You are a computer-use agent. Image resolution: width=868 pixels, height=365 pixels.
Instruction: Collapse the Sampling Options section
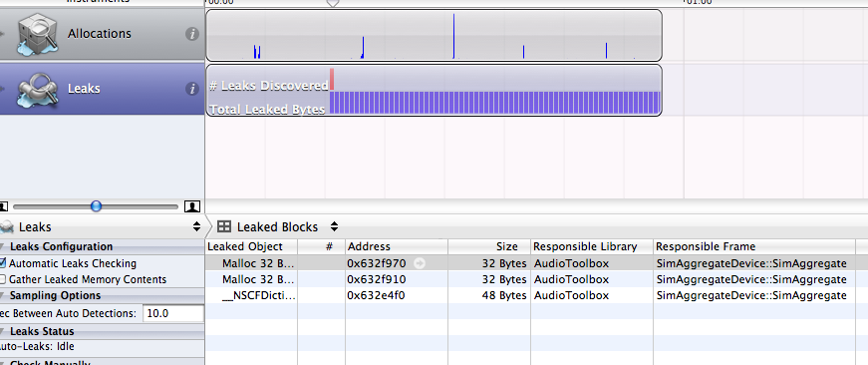[x=3, y=296]
